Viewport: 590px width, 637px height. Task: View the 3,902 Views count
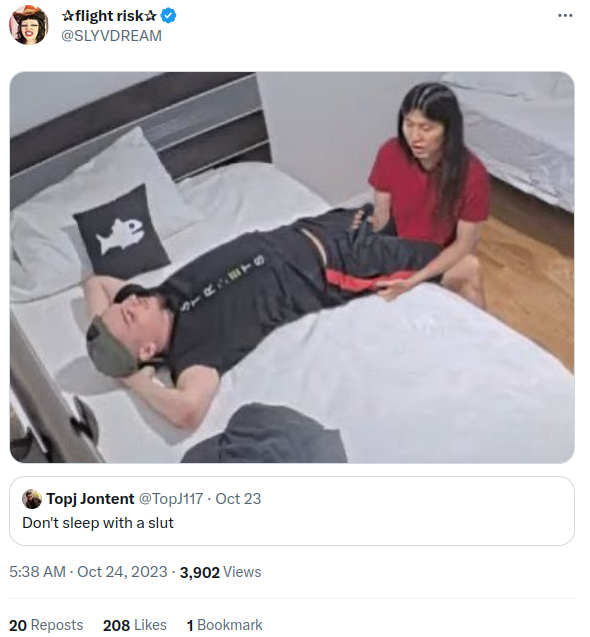[221, 572]
